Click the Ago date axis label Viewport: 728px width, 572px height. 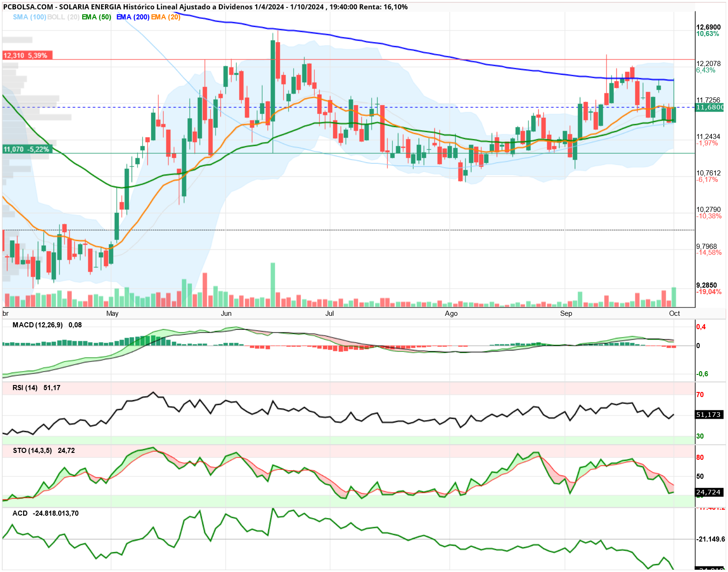click(451, 313)
